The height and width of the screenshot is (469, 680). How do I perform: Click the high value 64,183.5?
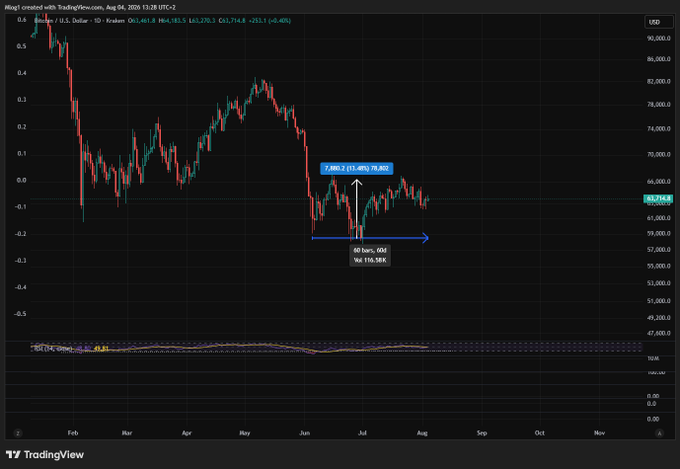point(173,20)
